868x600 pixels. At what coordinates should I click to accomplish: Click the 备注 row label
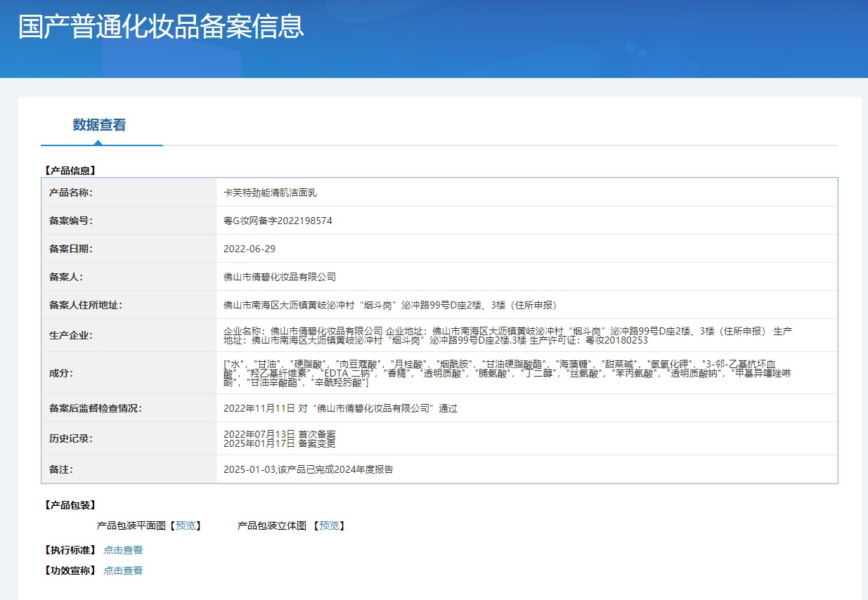(60, 469)
